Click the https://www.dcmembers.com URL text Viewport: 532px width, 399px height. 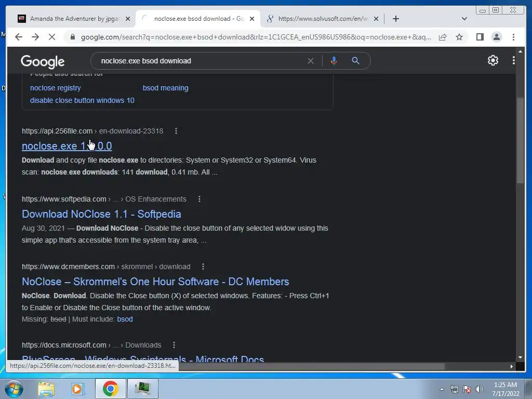click(x=68, y=267)
